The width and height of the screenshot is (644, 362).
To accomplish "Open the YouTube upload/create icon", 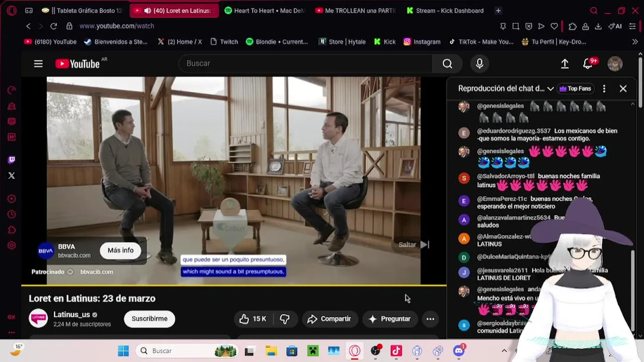I will point(565,63).
